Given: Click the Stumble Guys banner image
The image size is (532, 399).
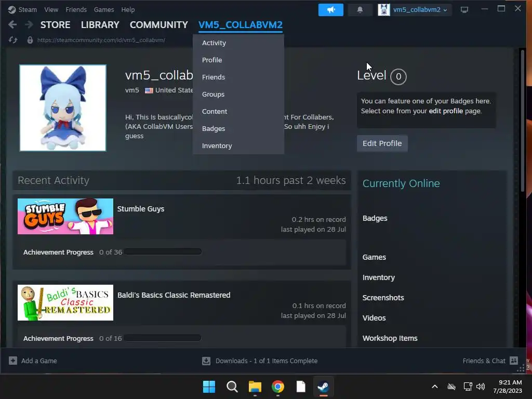Looking at the screenshot, I should (x=65, y=216).
